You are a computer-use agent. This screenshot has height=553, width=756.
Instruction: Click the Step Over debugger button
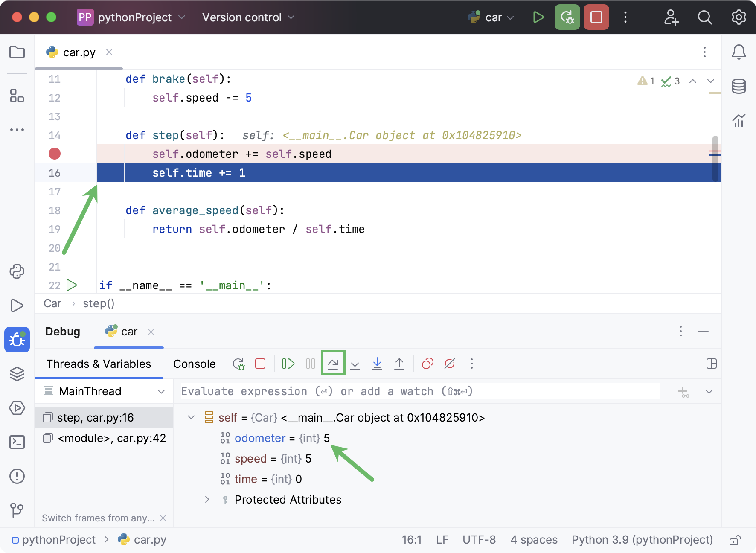pos(333,364)
